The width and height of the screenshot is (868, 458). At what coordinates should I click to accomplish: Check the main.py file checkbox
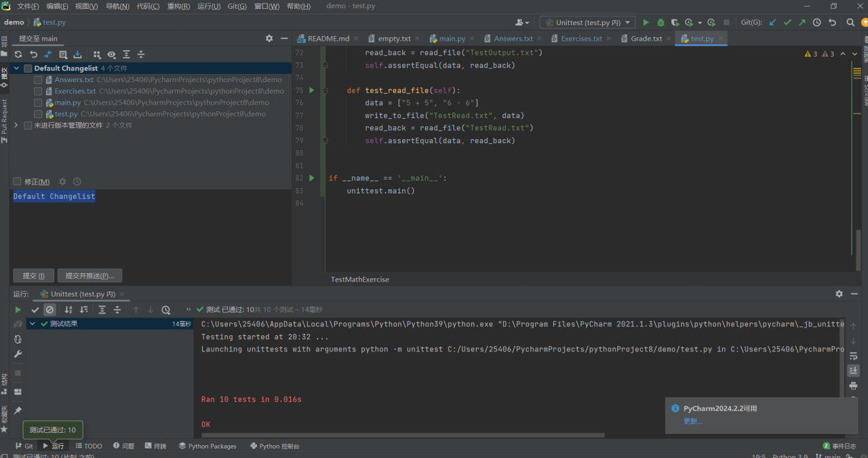[38, 102]
